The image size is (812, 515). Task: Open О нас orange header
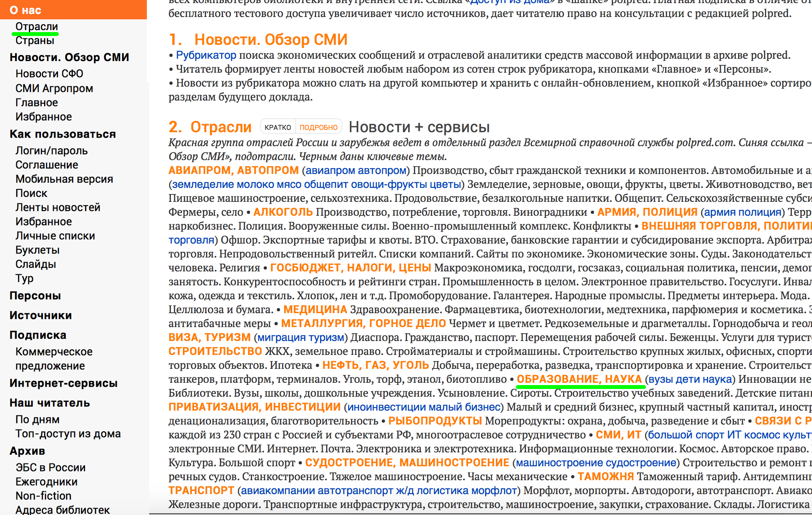26,10
